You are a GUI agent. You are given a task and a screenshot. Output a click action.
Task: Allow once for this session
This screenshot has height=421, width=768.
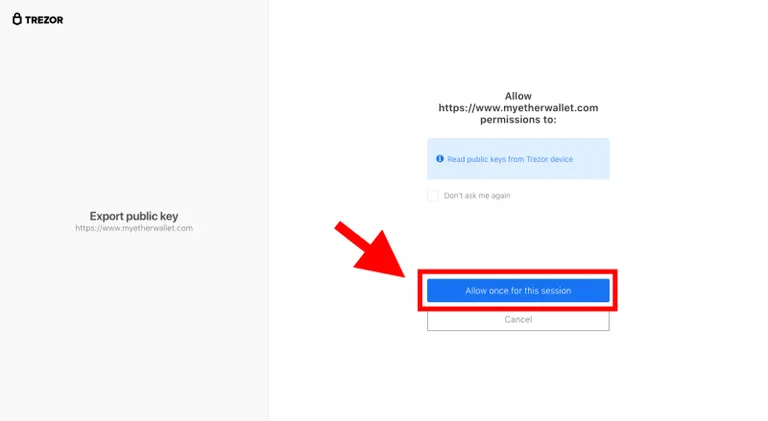tap(518, 290)
